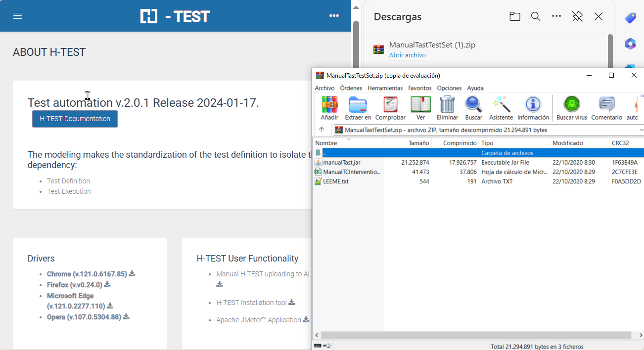This screenshot has width=644, height=350.
Task: Click the Eliminar trash icon
Action: click(447, 105)
